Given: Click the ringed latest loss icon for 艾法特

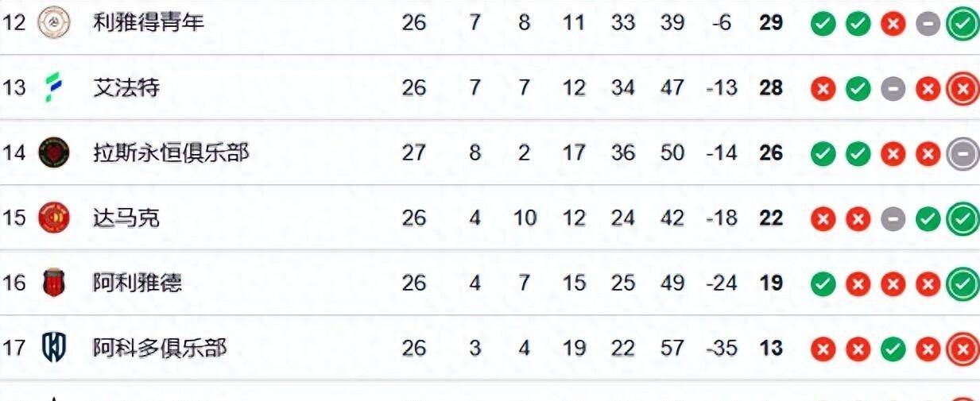Looking at the screenshot, I should point(963,89).
